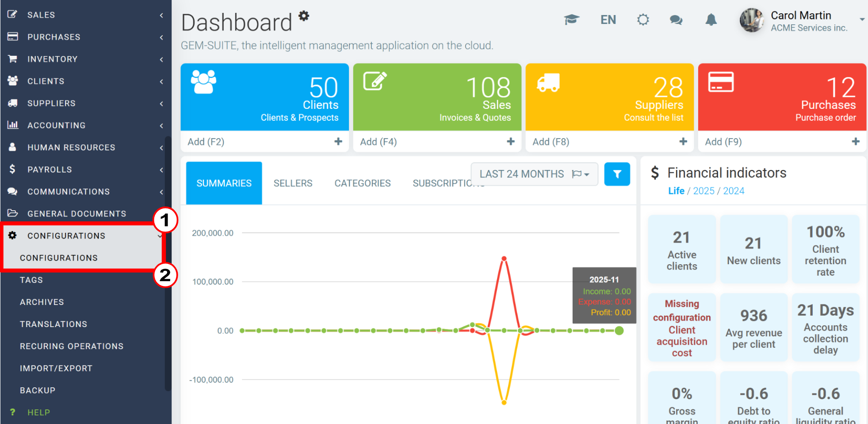Click the Suppliers truck icon in sidebar

12,103
